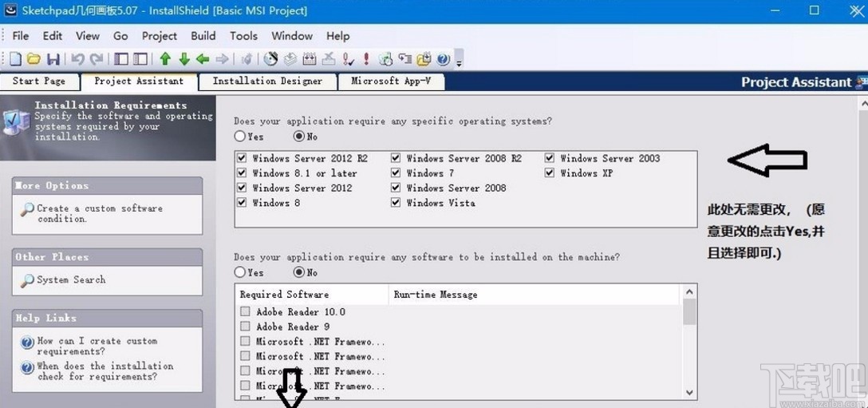The height and width of the screenshot is (408, 868).
Task: Toggle the Windows 7 checkbox
Action: 395,173
